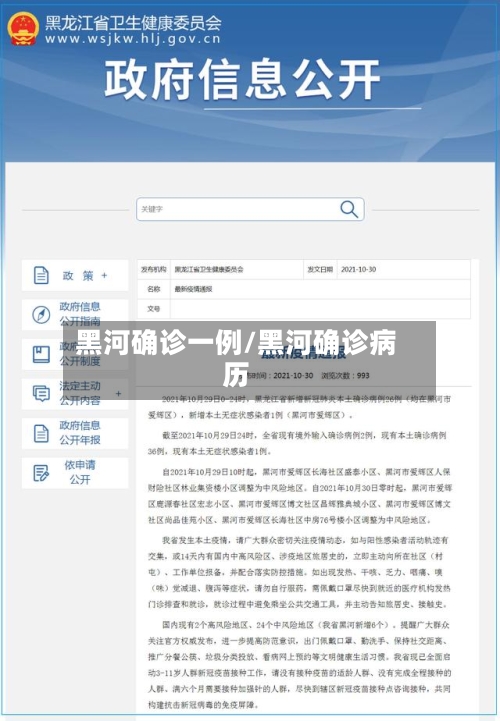Click the 政策 document icon
500x721 pixels.
[x=41, y=275]
